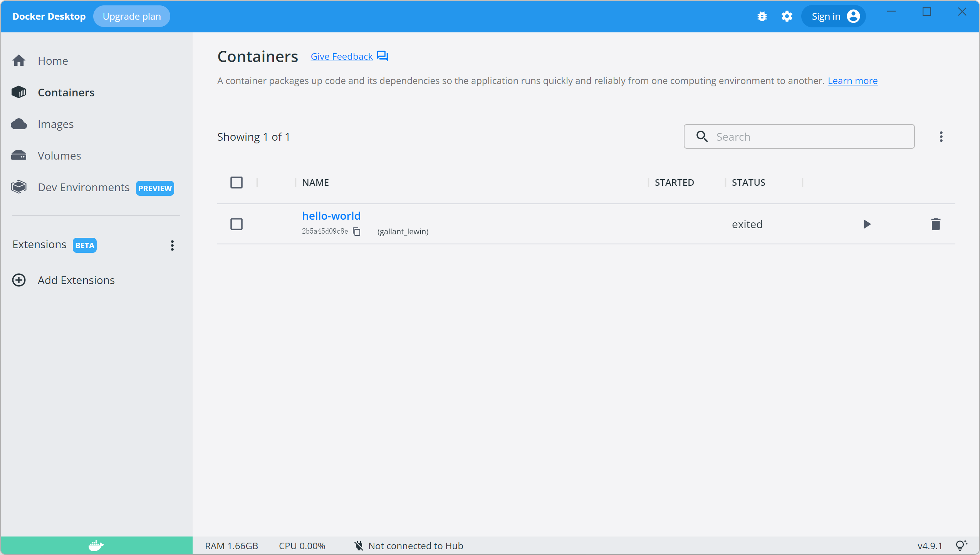Maximize the Docker Desktop window

click(x=927, y=12)
